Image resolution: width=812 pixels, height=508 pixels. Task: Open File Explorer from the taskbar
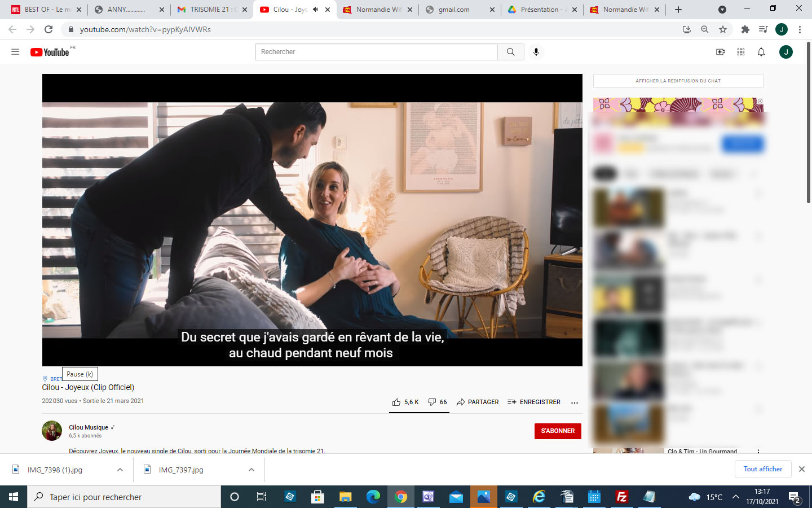click(x=345, y=497)
